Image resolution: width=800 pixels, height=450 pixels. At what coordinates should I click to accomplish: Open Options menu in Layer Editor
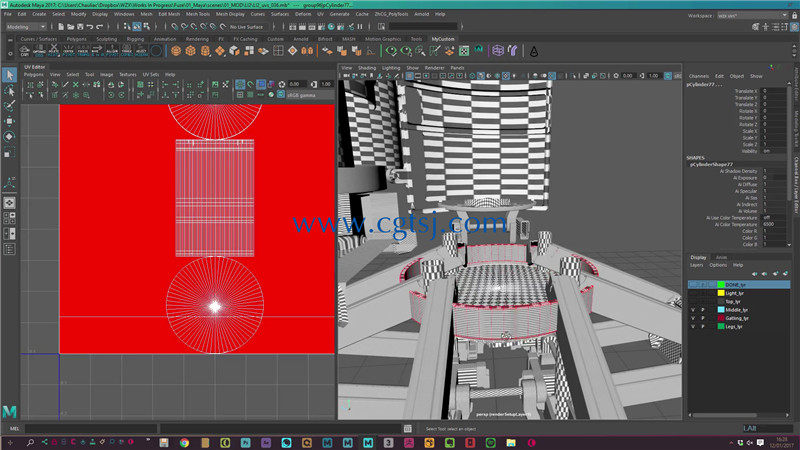click(x=718, y=265)
